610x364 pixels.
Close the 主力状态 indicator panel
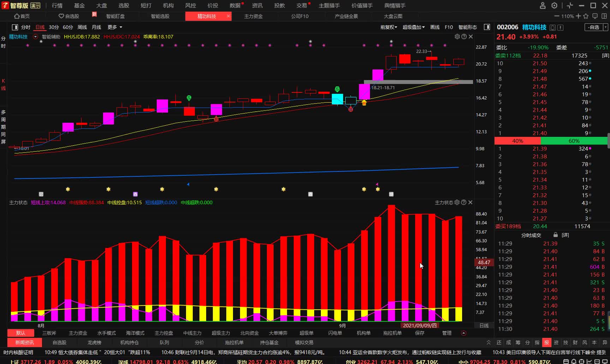click(471, 202)
